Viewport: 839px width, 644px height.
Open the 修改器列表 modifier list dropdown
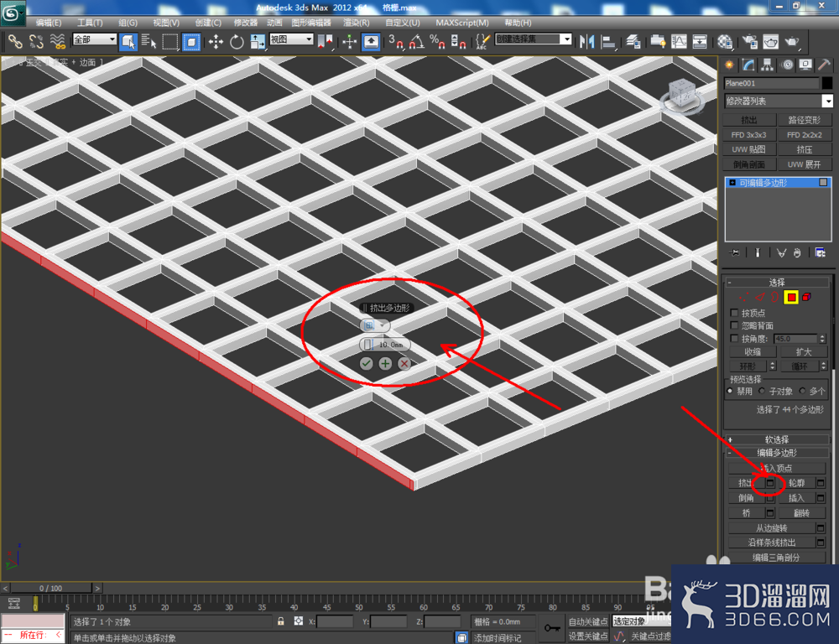779,101
